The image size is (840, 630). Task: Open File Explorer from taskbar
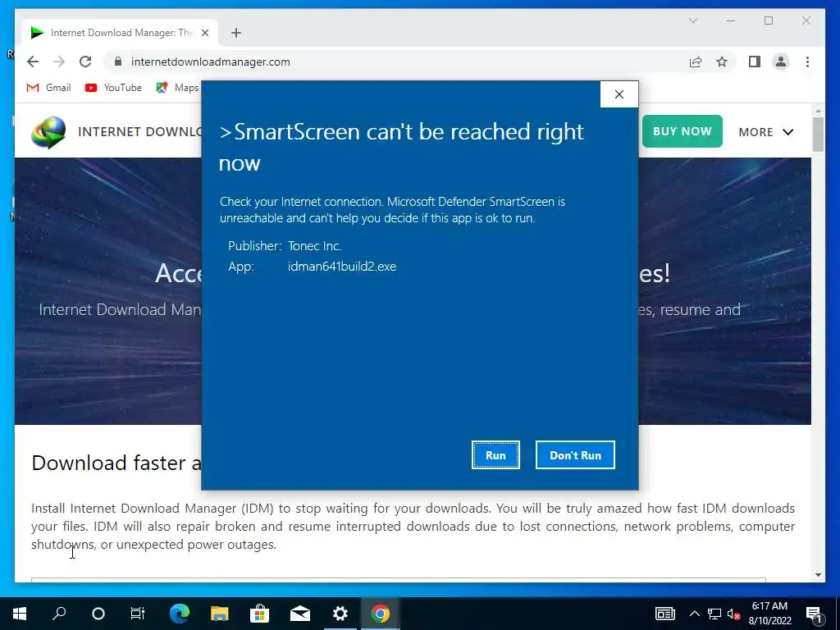point(219,614)
